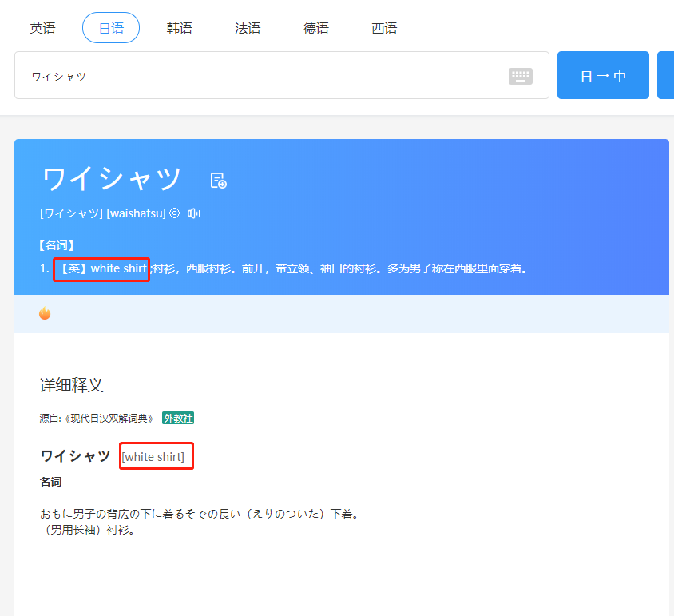
Task: Click the [white shirt] etymology in detailed section
Action: pos(153,456)
